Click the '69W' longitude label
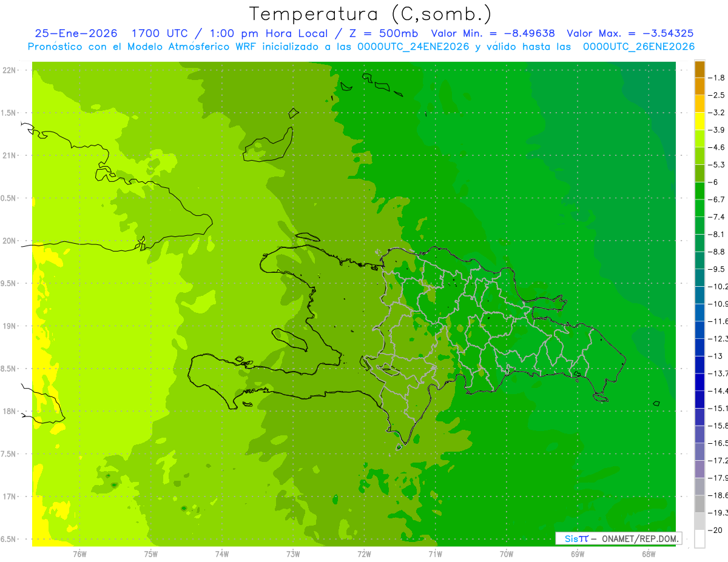The height and width of the screenshot is (562, 728). point(578,554)
